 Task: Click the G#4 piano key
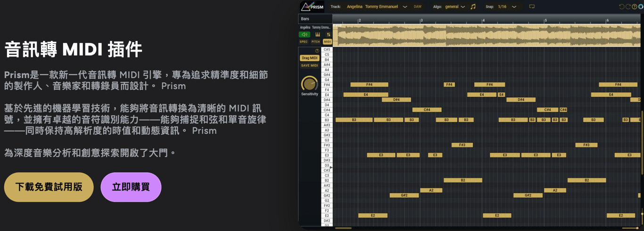pyautogui.click(x=327, y=75)
